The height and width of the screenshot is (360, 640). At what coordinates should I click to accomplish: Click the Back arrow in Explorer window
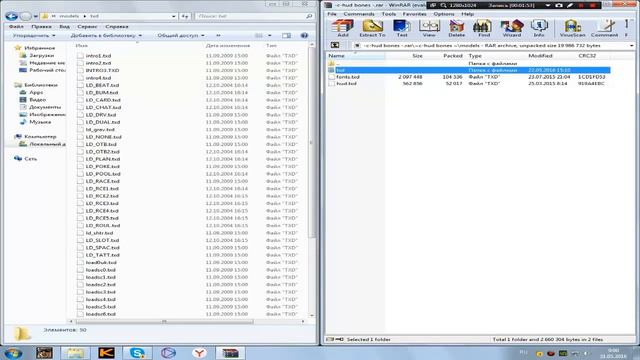[x=11, y=16]
